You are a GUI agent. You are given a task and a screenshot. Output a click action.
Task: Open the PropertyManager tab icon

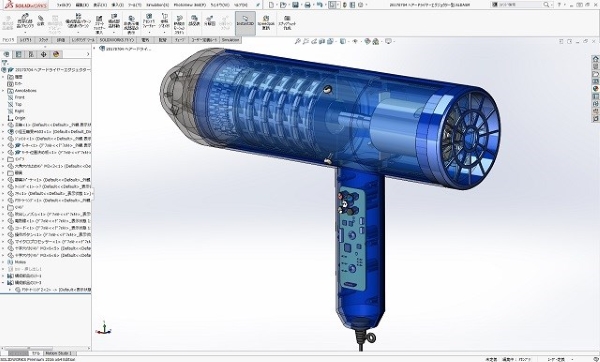(19, 54)
